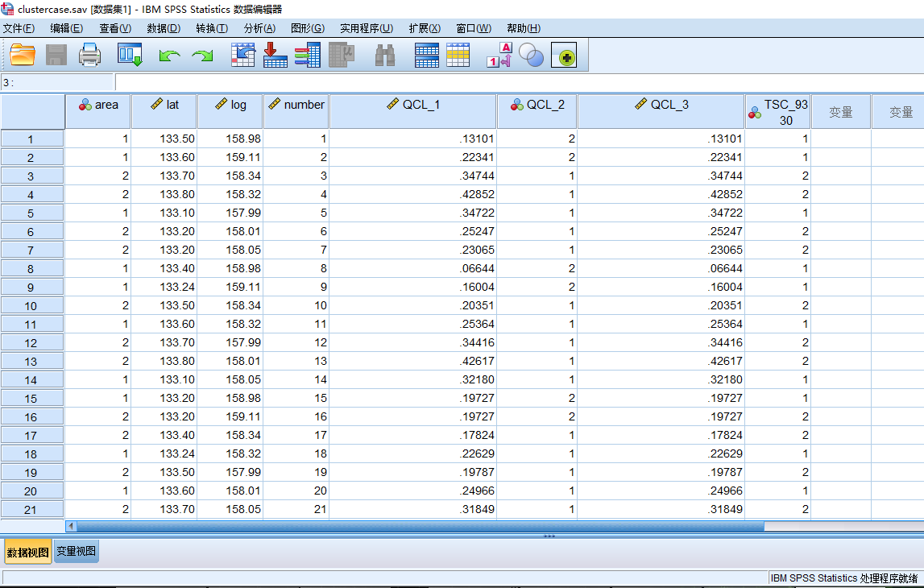Click QCL_3 cell .24966 in row 20
The width and height of the screenshot is (924, 588).
(661, 491)
